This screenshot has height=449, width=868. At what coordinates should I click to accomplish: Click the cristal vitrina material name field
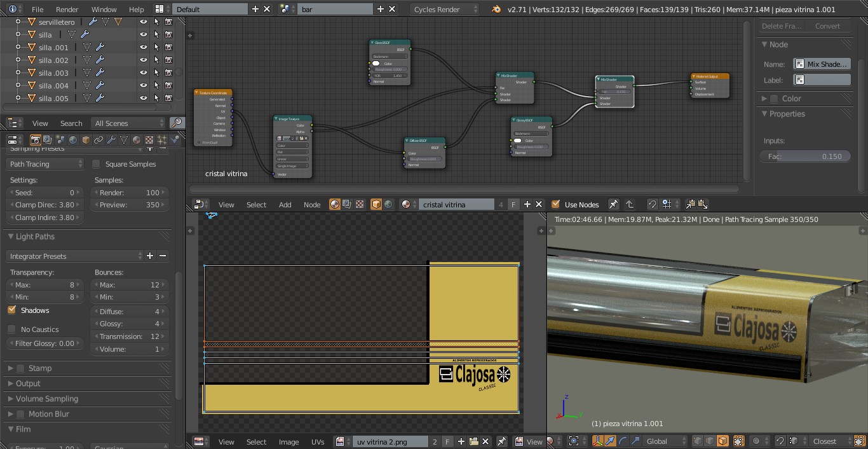[456, 204]
